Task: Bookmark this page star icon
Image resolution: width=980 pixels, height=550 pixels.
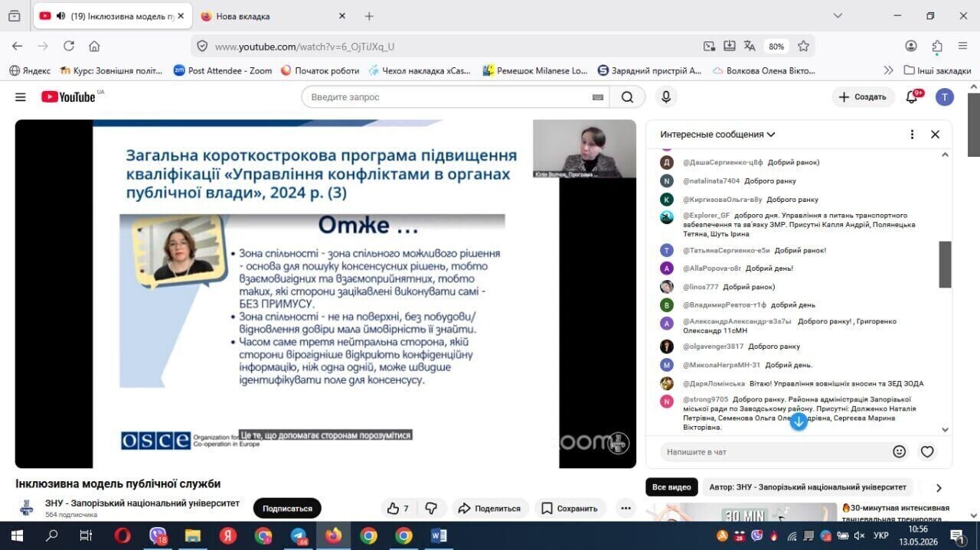Action: click(x=803, y=46)
